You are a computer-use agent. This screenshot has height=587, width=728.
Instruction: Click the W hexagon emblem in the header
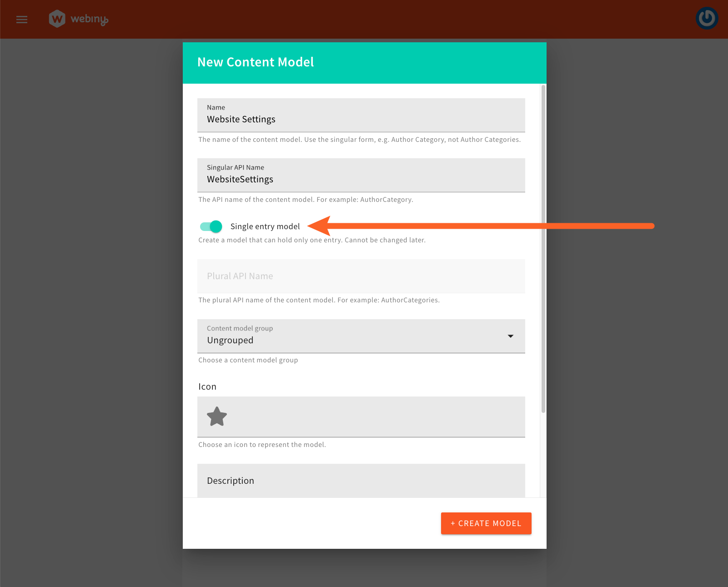[x=57, y=19]
